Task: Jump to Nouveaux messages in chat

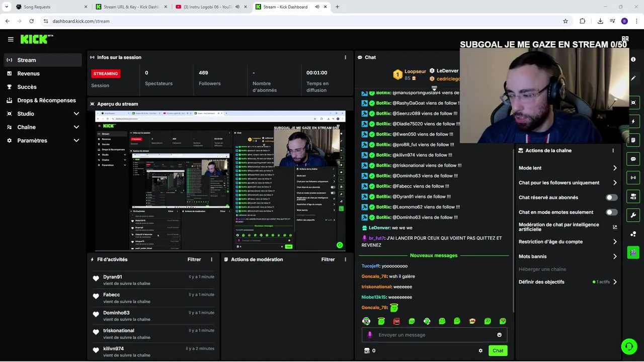Action: coord(434,255)
